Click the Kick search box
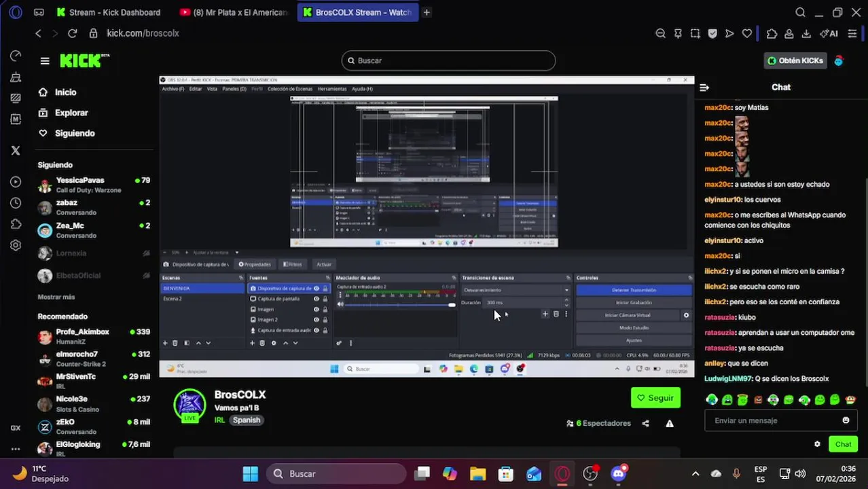Screen dimensions: 868x489 coord(448,60)
